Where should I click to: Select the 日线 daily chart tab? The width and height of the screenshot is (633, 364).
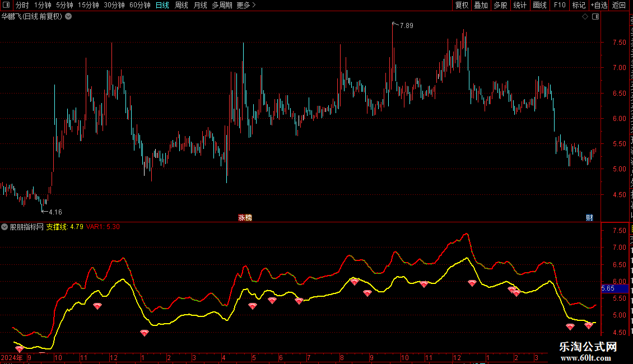point(162,5)
